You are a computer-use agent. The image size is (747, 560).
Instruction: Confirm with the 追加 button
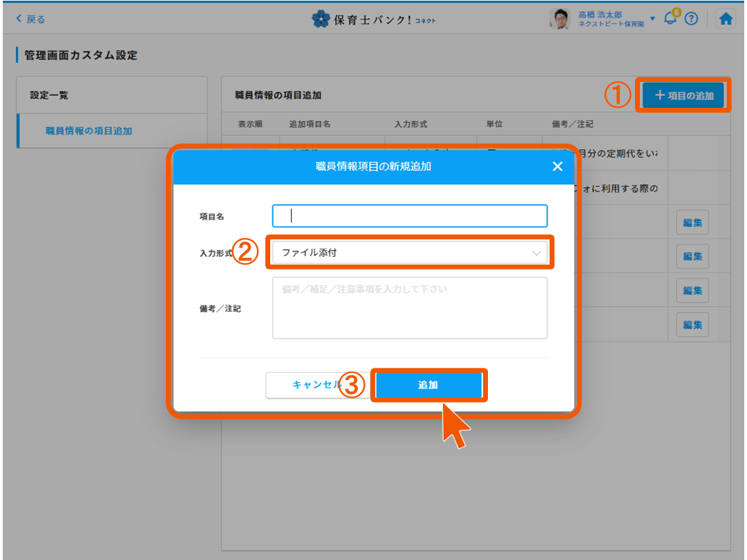[x=428, y=385]
